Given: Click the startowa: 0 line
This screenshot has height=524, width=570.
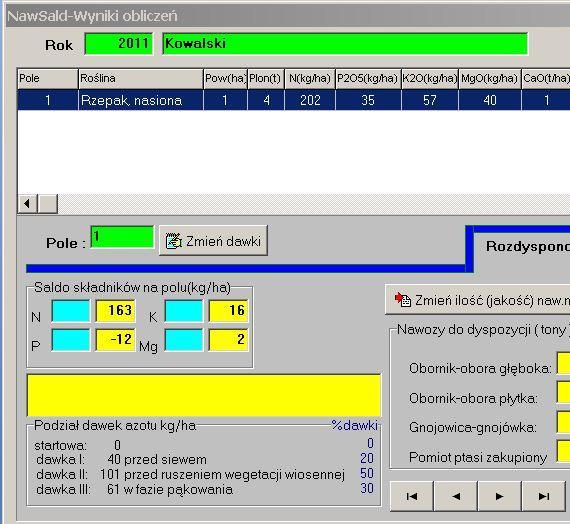Looking at the screenshot, I should tap(77, 445).
